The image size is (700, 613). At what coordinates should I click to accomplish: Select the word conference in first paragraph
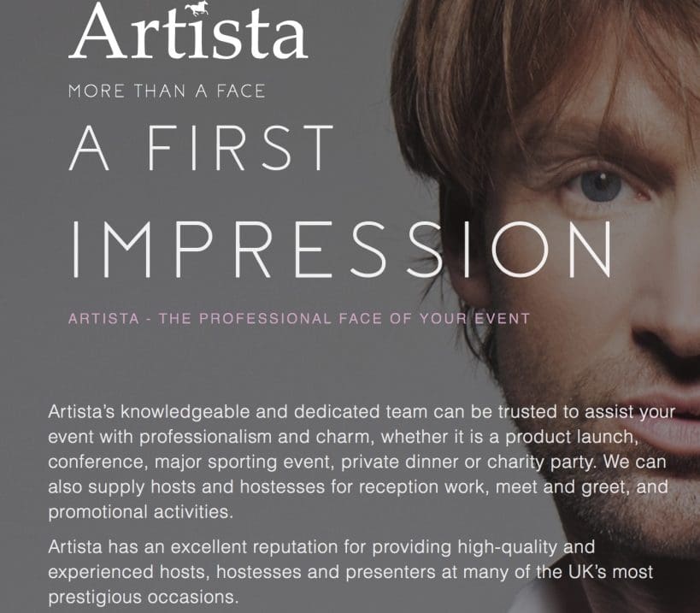[96, 462]
